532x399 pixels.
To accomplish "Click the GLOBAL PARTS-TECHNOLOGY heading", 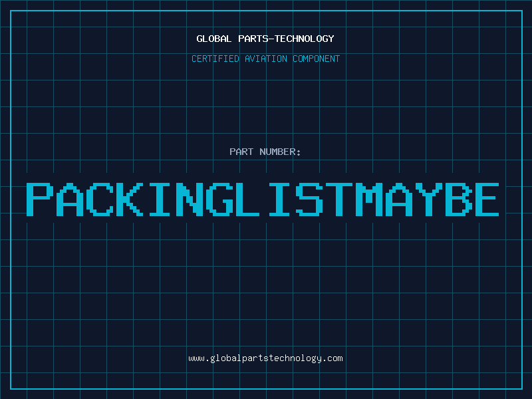I will pos(265,39).
